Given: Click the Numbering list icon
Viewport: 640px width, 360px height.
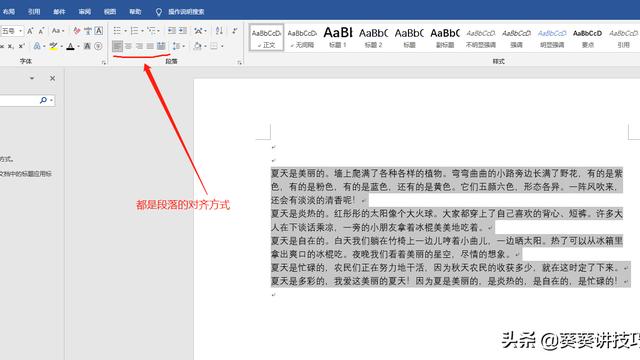Looking at the screenshot, I should click(x=134, y=31).
